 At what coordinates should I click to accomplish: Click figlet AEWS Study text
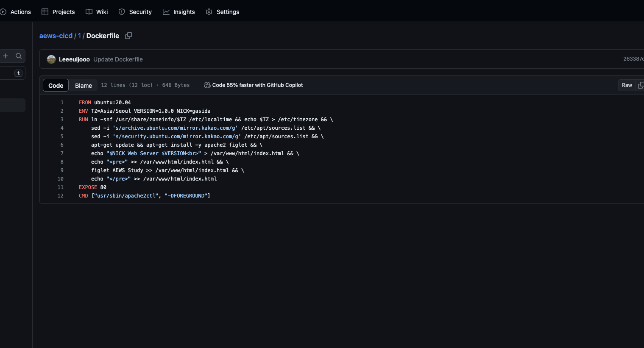click(x=117, y=170)
